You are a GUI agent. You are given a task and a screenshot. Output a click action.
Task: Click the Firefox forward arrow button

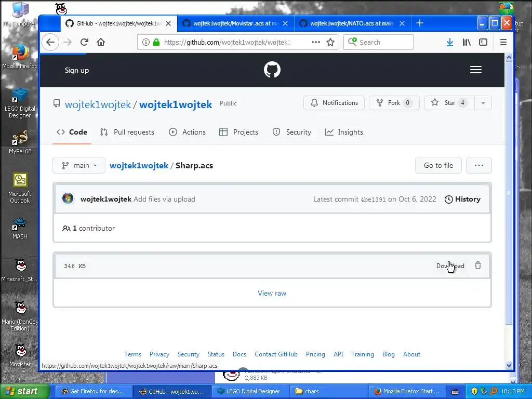point(68,43)
